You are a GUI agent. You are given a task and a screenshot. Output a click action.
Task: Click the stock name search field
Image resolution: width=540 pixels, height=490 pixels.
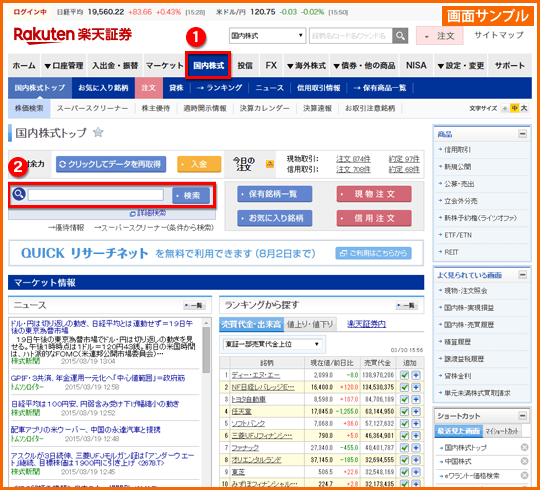click(95, 195)
